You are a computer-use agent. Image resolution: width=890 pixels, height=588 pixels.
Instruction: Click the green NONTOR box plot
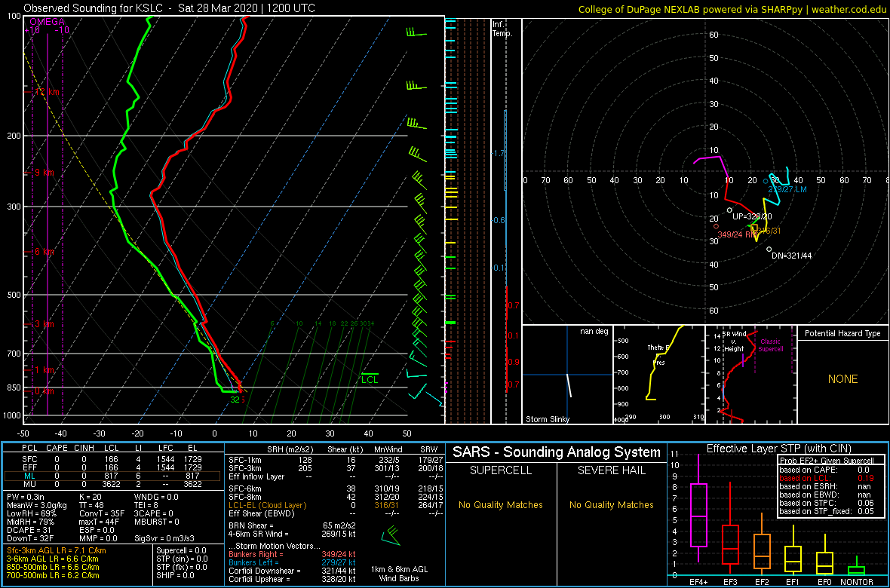click(857, 565)
